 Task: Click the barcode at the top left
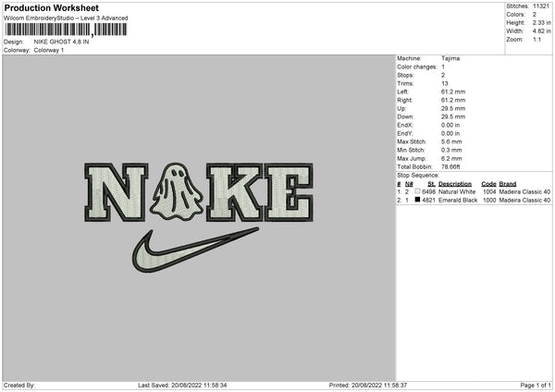pyautogui.click(x=66, y=30)
